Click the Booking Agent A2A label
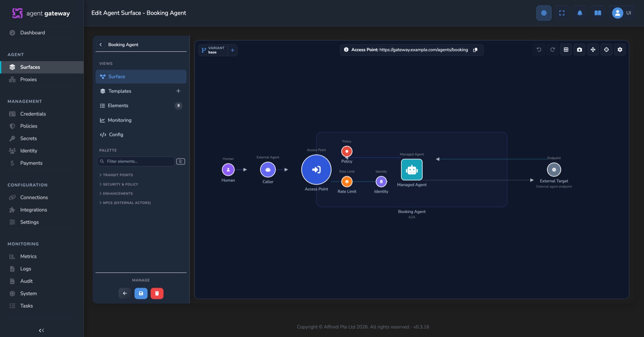The image size is (644, 337). click(x=412, y=214)
